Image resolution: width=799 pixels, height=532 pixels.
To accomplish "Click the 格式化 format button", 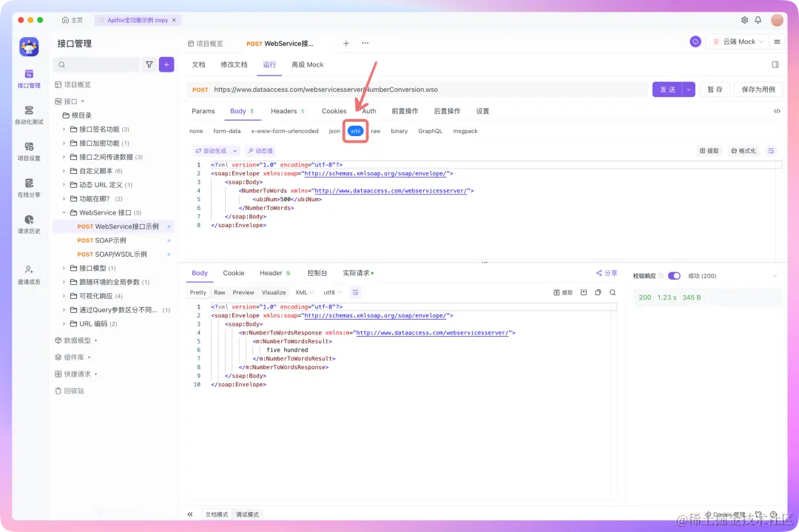I will tap(744, 151).
